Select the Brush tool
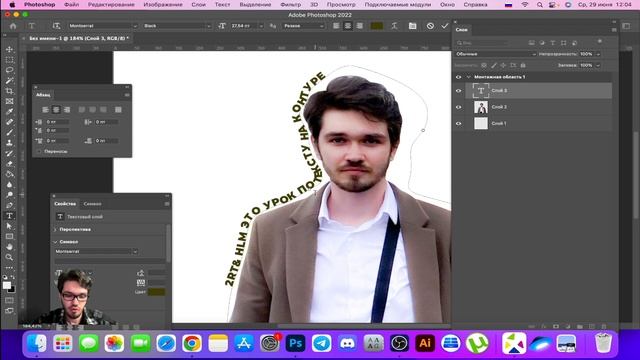Viewport: 640px width, 360px height. tap(9, 133)
